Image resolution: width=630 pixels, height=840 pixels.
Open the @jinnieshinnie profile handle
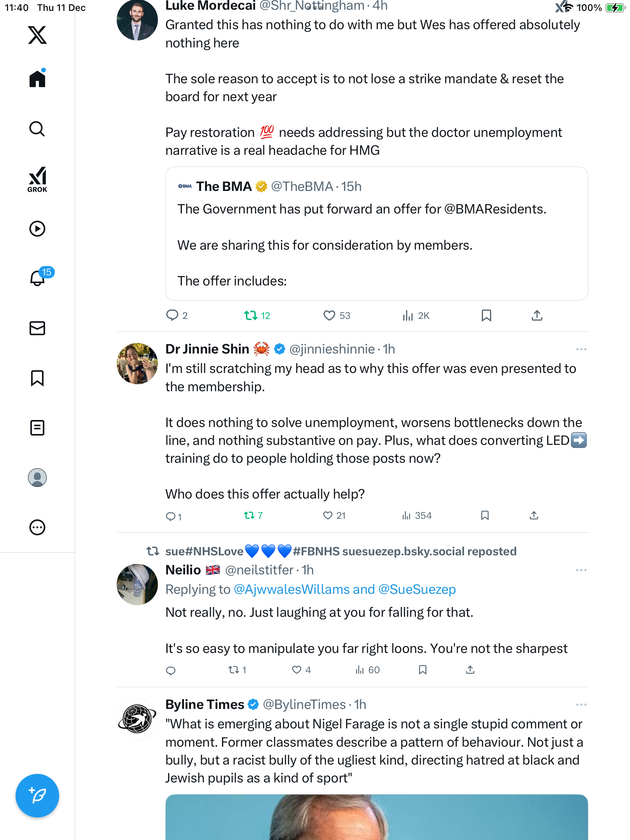tap(332, 349)
